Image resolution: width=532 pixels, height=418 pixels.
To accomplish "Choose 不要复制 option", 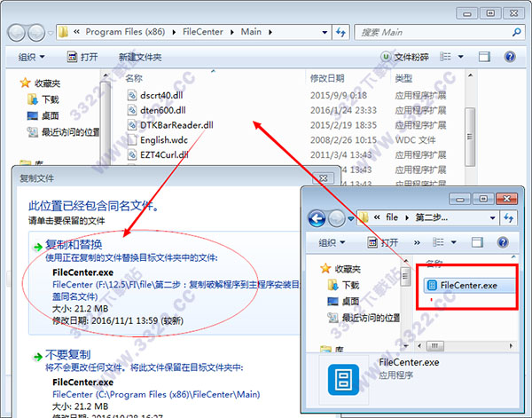I will point(68,355).
